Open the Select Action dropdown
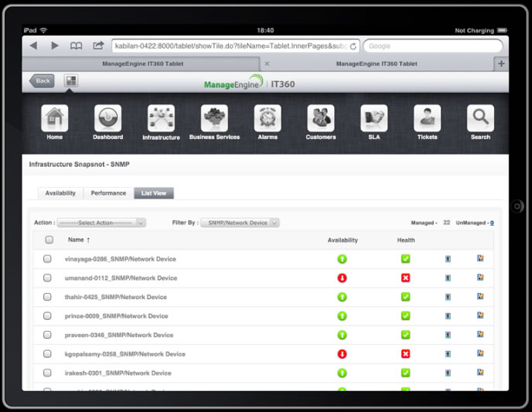The image size is (532, 412). [x=101, y=223]
